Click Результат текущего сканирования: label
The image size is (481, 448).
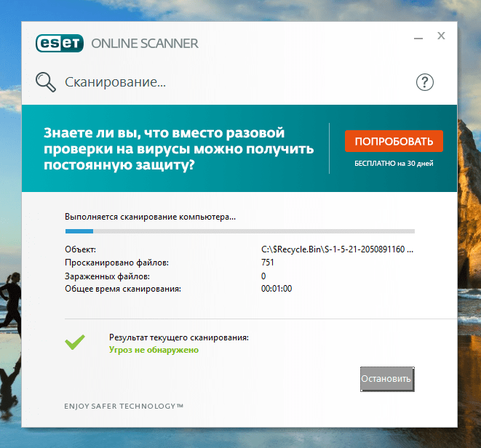coord(179,337)
